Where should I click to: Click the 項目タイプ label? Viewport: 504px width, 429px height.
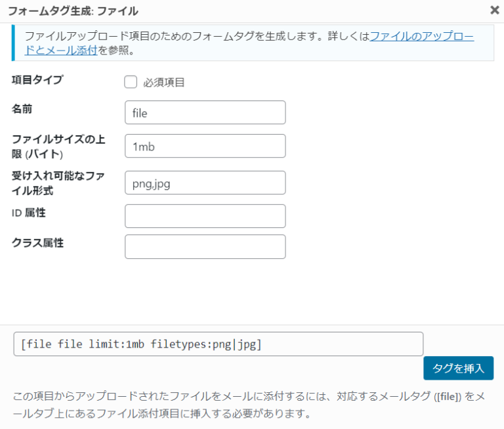tap(37, 79)
